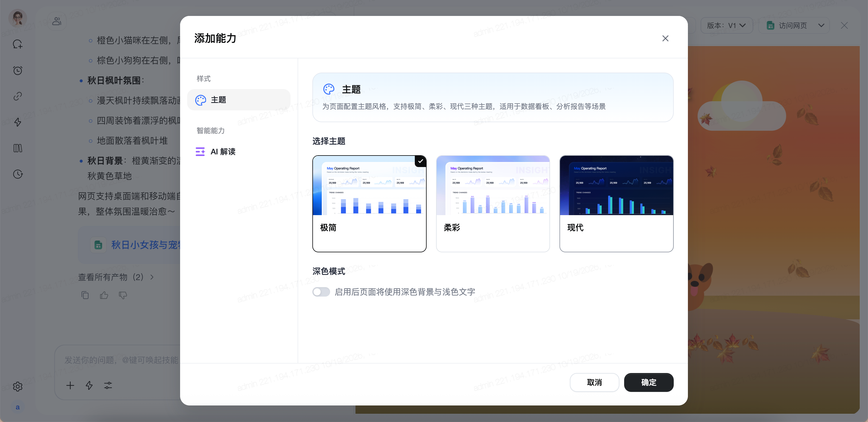Expand 查看所有产物 (2) link
Screen dimensions: 868x422
coord(116,277)
